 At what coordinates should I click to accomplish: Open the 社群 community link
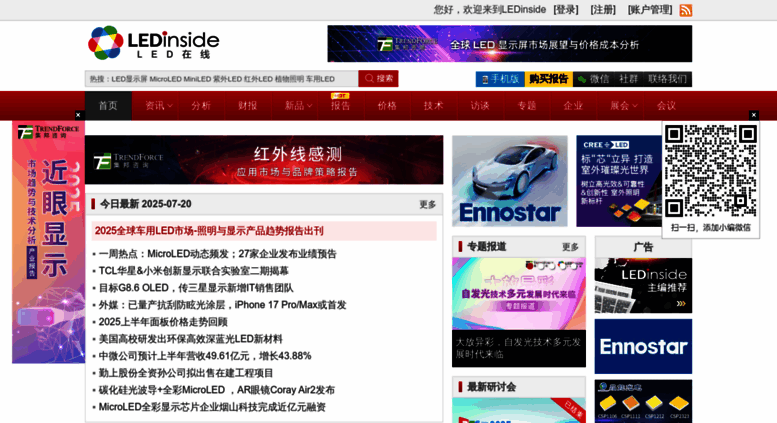coord(628,79)
